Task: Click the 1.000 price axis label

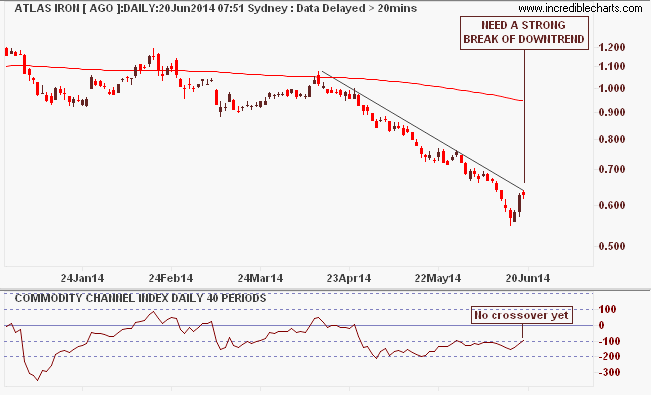Action: [612, 88]
